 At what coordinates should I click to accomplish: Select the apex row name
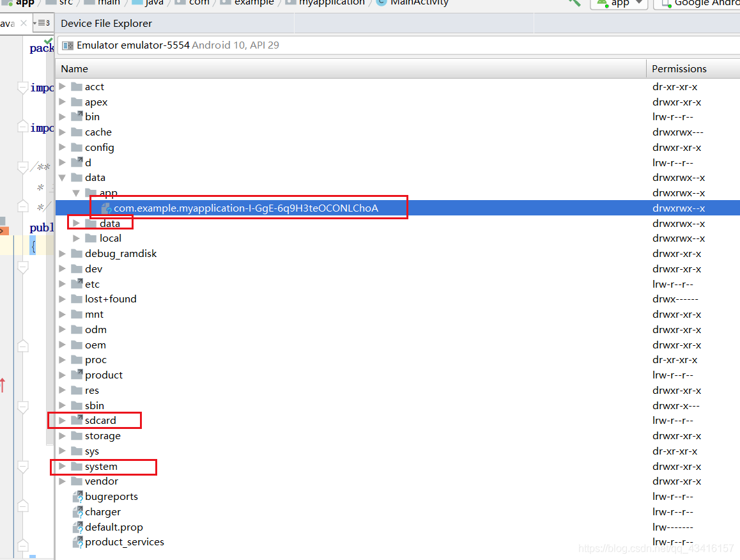pos(96,102)
